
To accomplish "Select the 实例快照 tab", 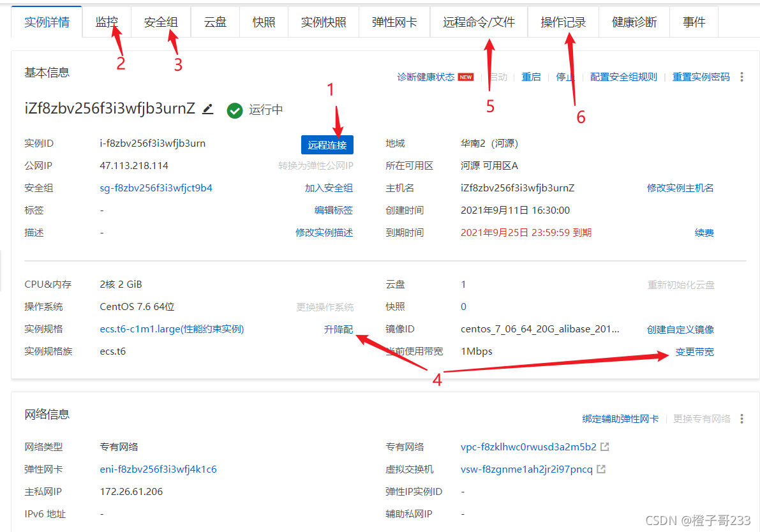I will pyautogui.click(x=324, y=22).
